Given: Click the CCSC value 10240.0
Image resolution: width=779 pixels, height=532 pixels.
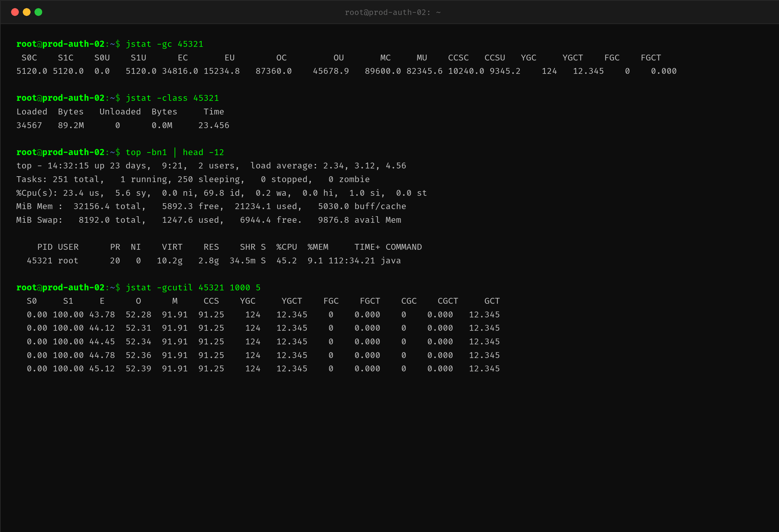Looking at the screenshot, I should [466, 71].
